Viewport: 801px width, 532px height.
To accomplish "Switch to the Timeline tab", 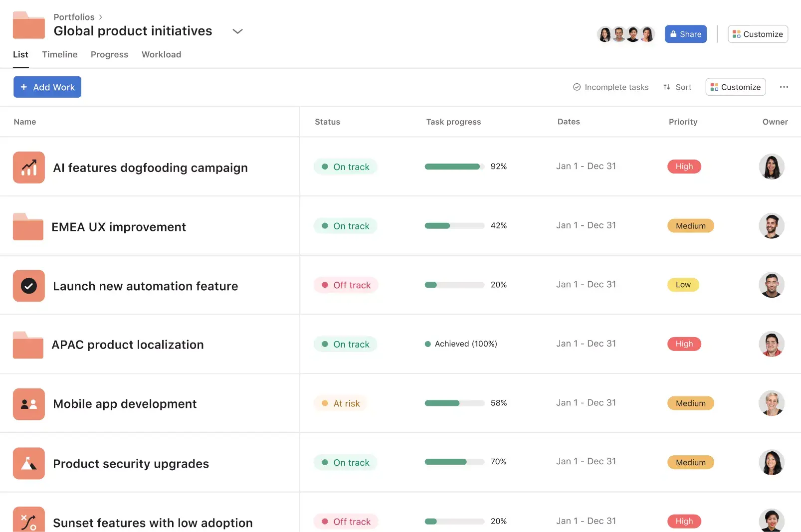I will click(x=59, y=54).
